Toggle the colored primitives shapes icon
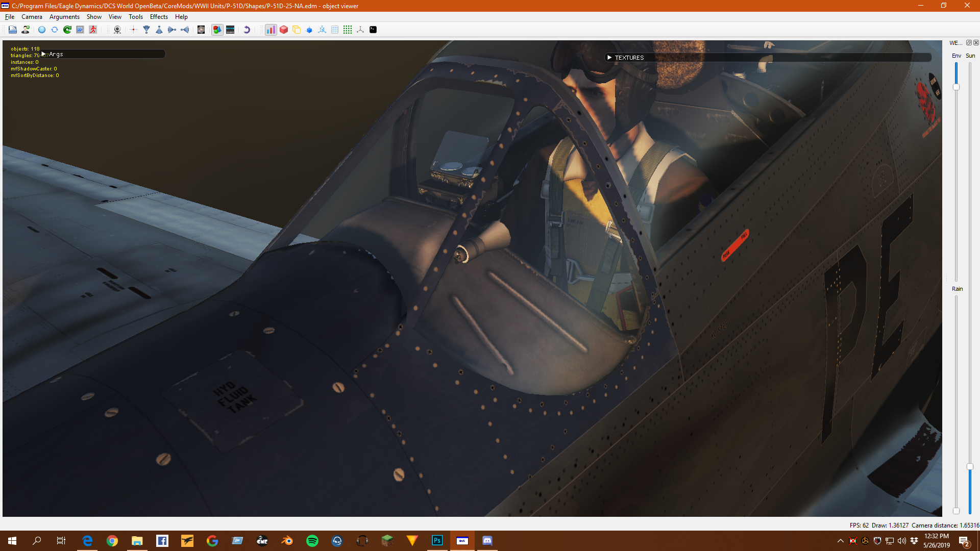 tap(217, 30)
